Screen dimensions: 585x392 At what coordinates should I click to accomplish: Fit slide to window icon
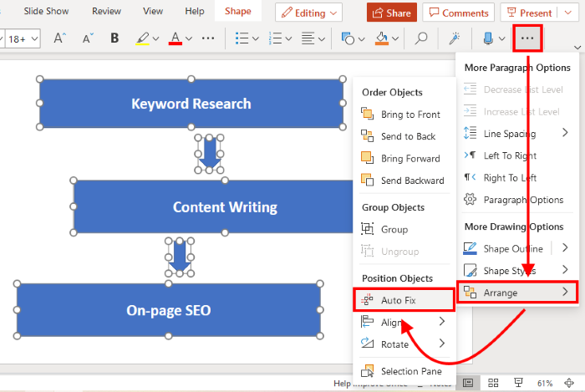[568, 383]
